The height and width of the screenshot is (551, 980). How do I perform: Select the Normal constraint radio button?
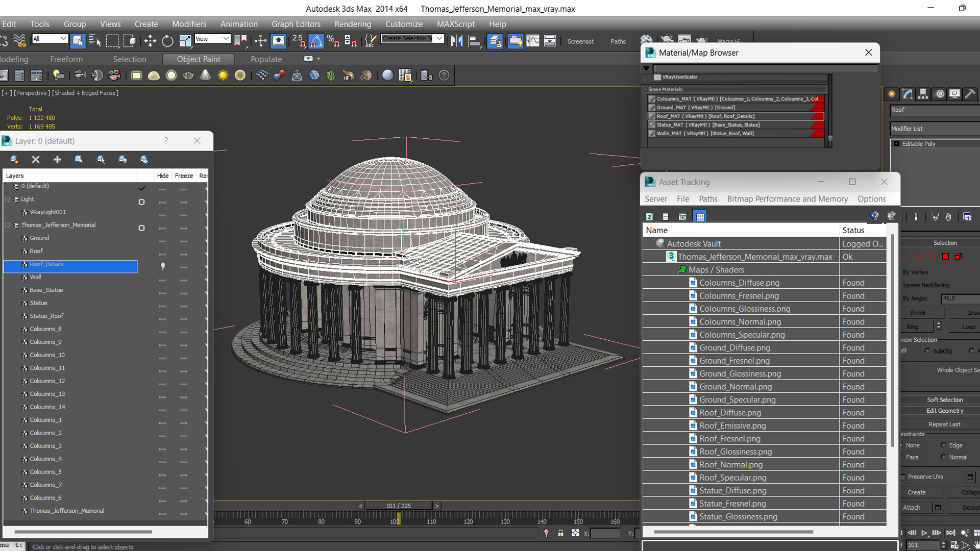coord(943,457)
